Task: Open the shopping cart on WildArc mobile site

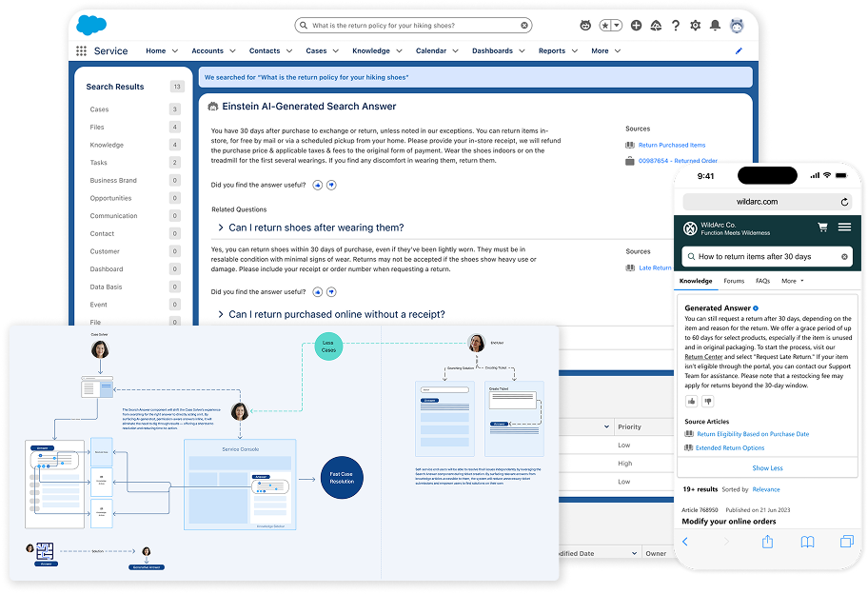Action: (822, 228)
